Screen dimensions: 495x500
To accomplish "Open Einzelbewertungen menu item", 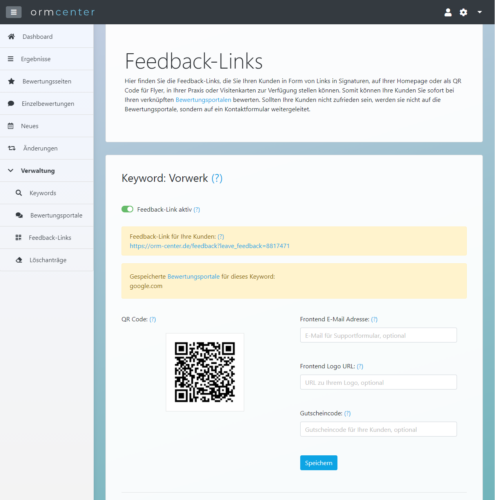I will click(47, 104).
